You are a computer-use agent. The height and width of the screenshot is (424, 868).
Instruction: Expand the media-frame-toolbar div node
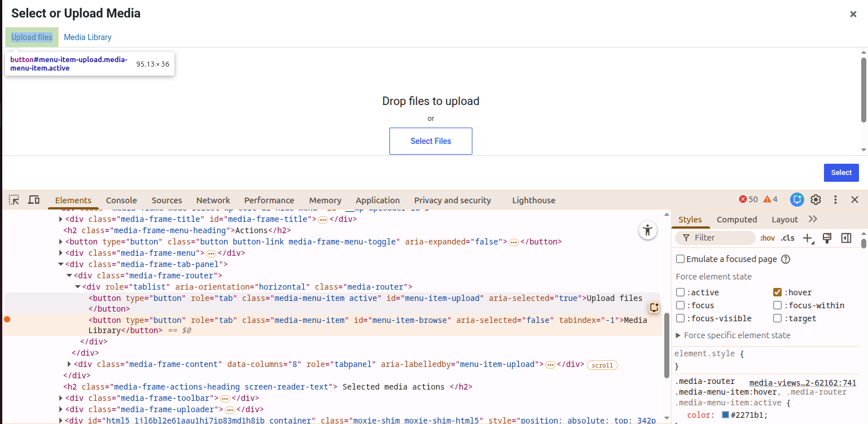[61, 398]
